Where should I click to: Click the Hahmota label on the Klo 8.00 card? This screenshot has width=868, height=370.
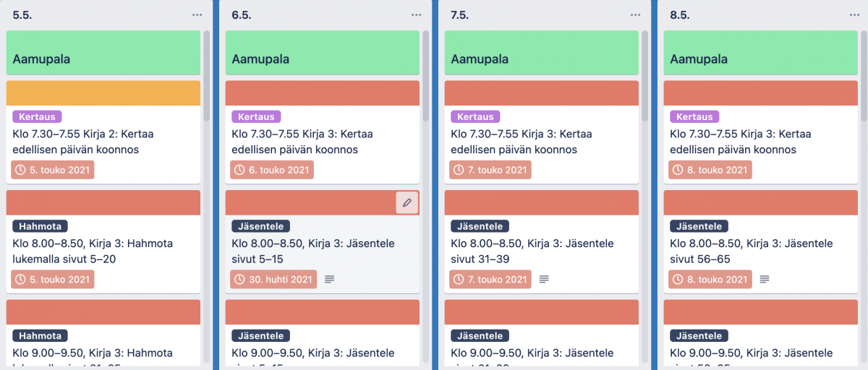[40, 226]
